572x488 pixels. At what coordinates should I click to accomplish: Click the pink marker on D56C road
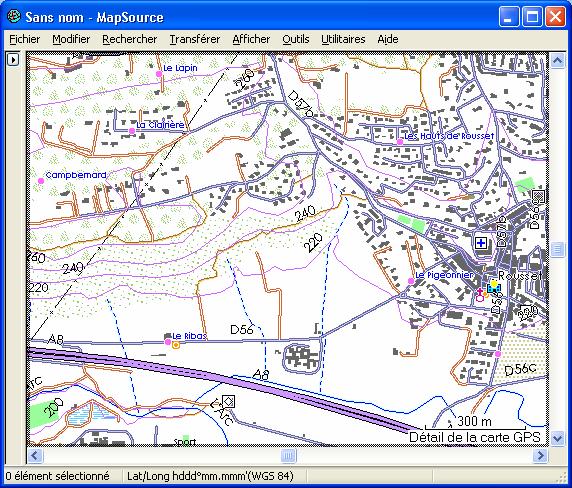click(498, 354)
